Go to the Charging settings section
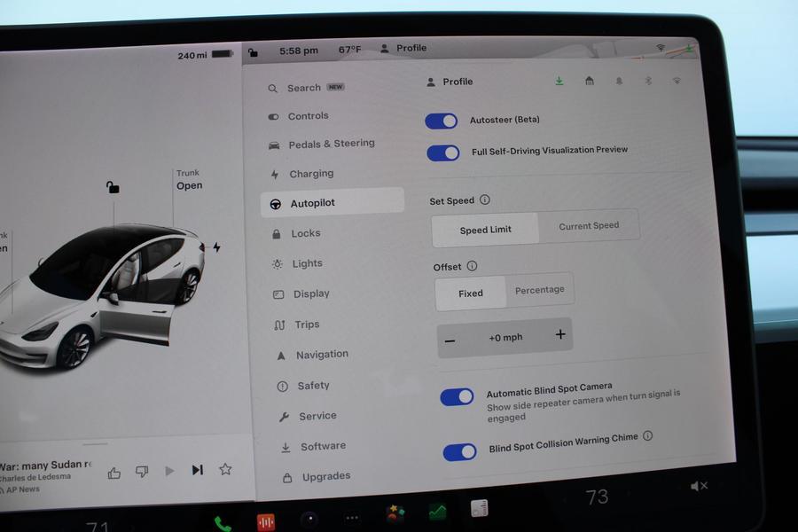 click(310, 174)
